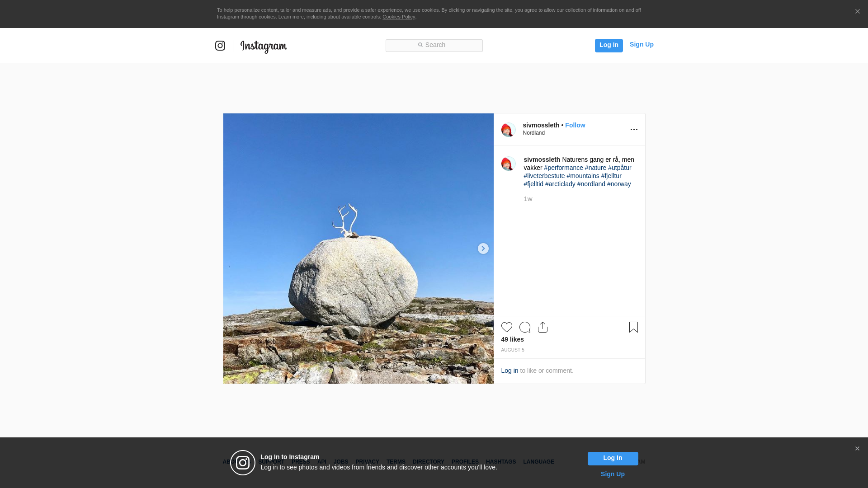Viewport: 868px width, 488px height.
Task: Open post options three-dot menu
Action: 634,130
